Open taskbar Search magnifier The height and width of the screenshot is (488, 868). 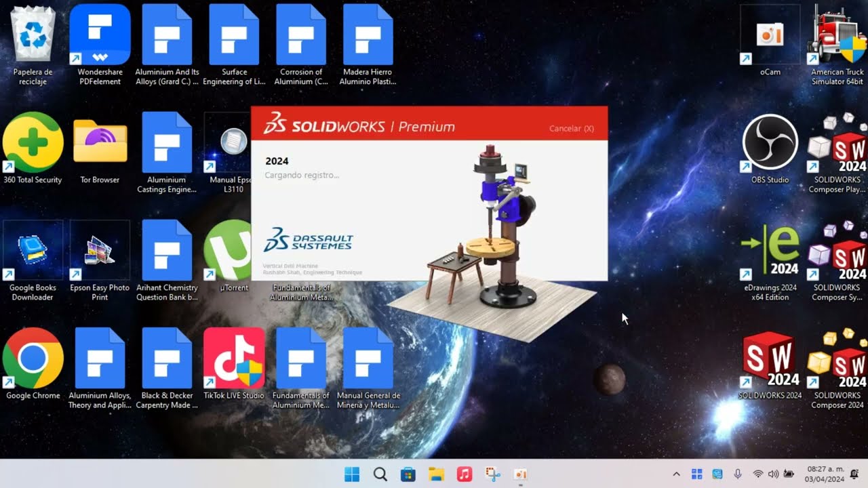(x=380, y=474)
